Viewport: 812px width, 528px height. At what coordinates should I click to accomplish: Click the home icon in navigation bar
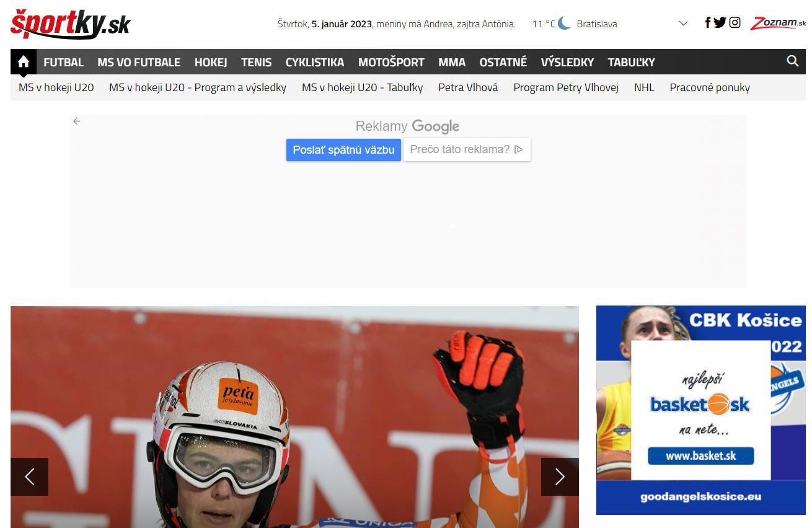pyautogui.click(x=24, y=62)
